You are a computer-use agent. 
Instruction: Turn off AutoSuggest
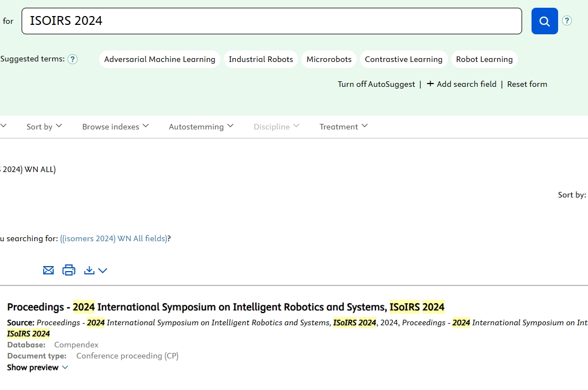coord(376,84)
